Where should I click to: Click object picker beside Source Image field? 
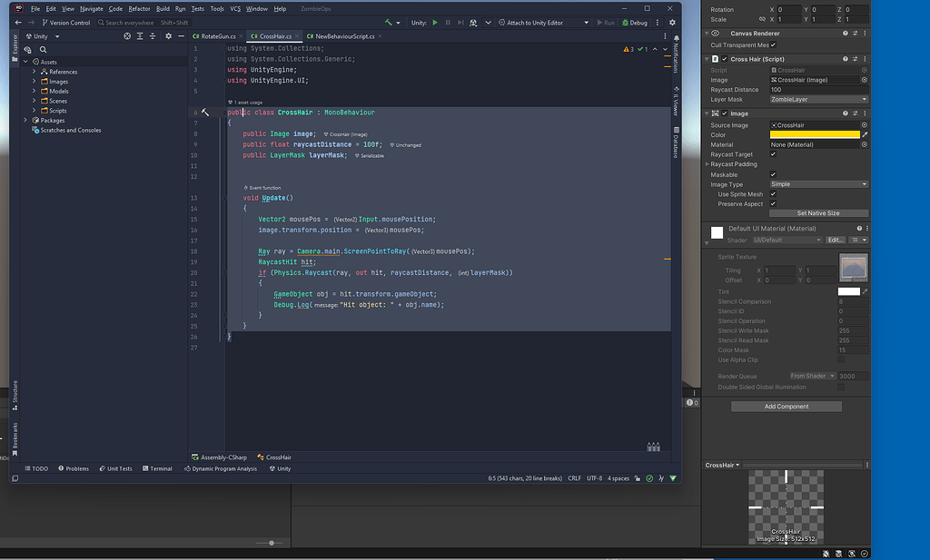(864, 125)
